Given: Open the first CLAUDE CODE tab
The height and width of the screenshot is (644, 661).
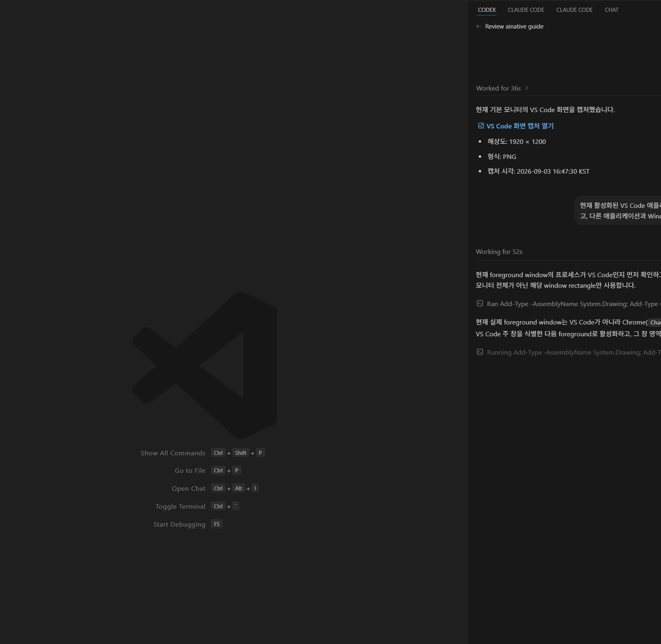Looking at the screenshot, I should pyautogui.click(x=526, y=10).
